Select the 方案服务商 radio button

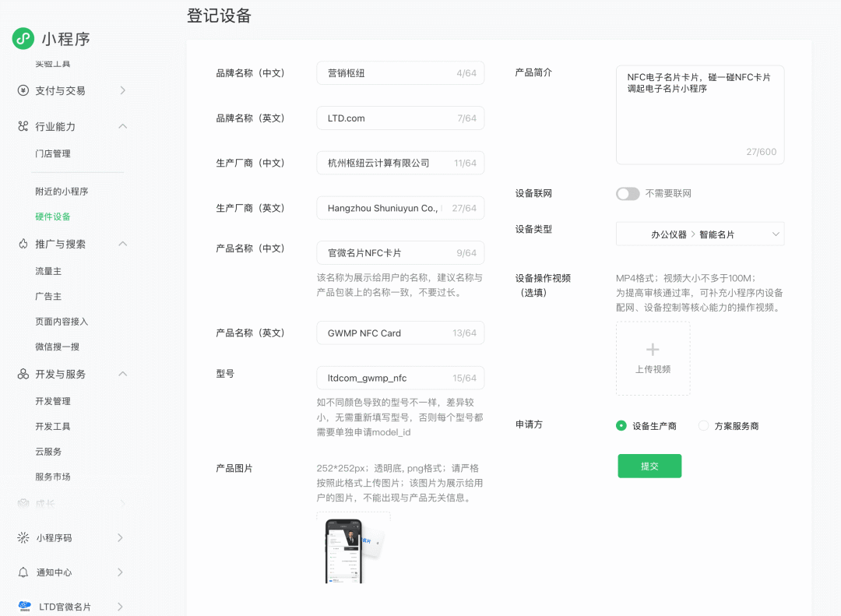pos(703,425)
